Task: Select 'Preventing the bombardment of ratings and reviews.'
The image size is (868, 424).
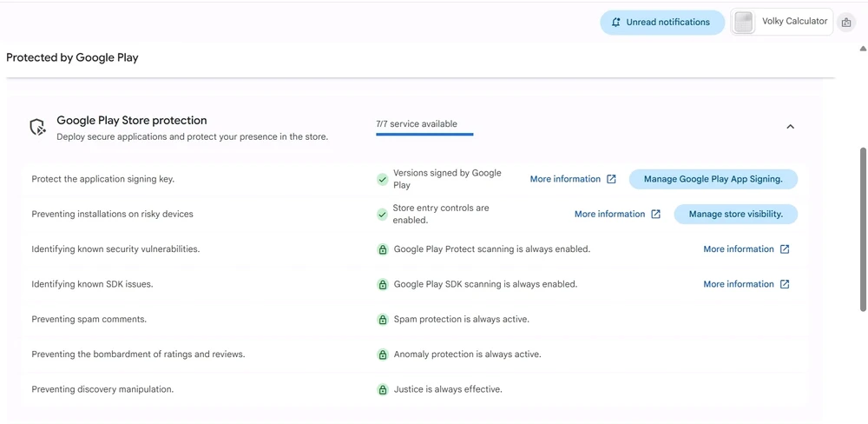Action: pyautogui.click(x=138, y=354)
